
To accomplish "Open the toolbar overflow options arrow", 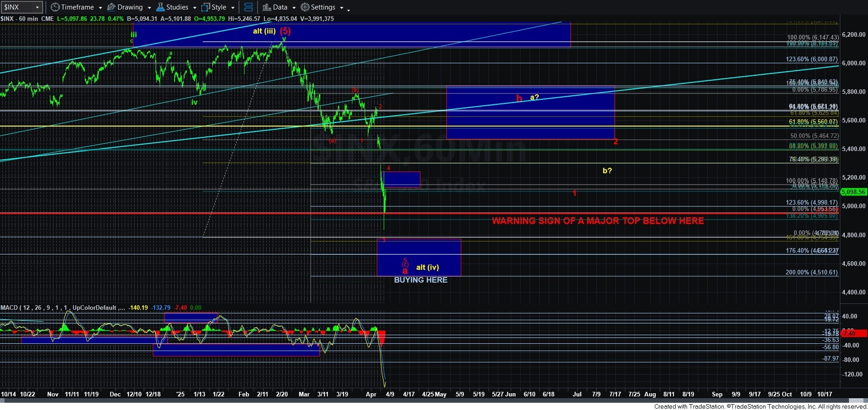I will click(348, 9).
